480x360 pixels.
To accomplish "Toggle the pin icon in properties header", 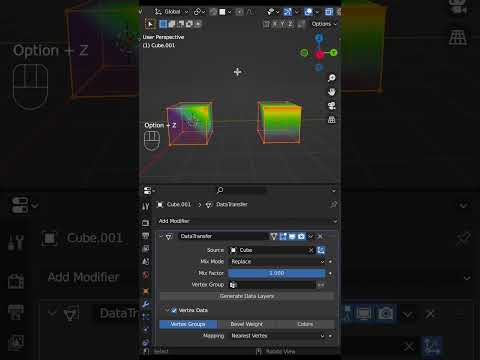I will pos(333,204).
